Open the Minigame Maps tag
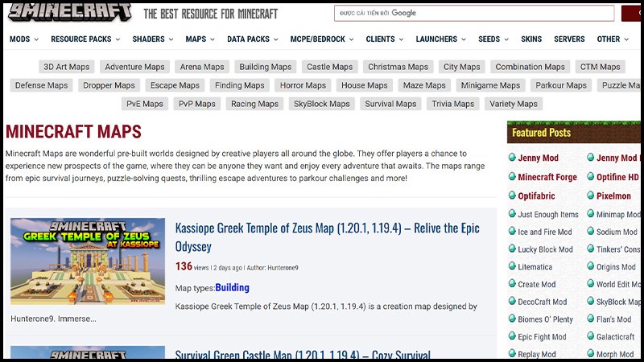The image size is (644, 362). (490, 85)
